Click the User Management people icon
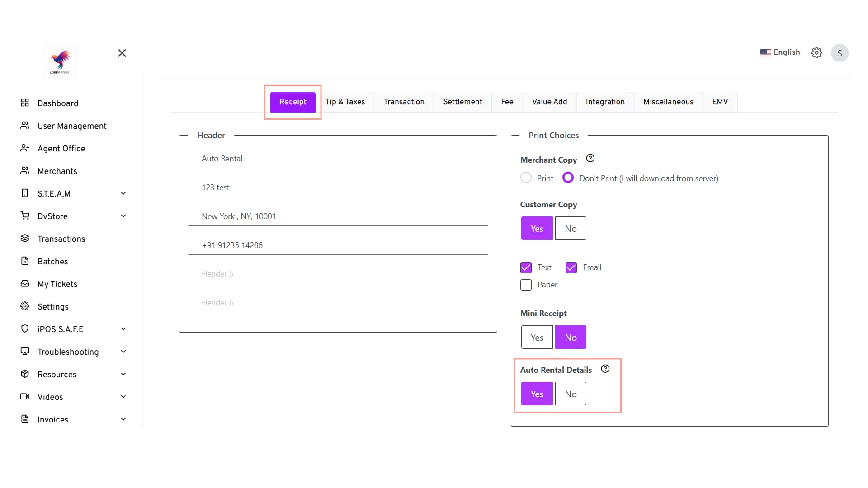The height and width of the screenshot is (488, 868). point(25,125)
